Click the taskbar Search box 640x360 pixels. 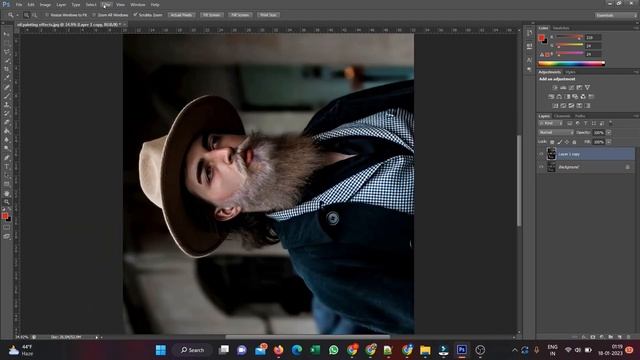(x=192, y=350)
